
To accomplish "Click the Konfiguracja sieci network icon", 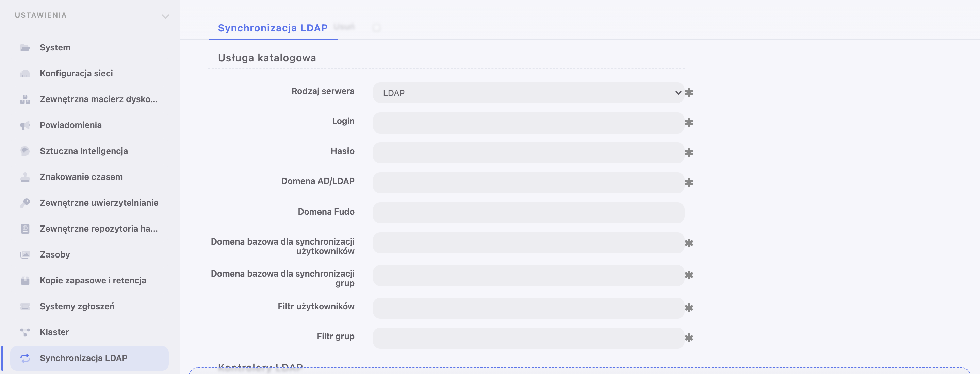I will point(25,74).
